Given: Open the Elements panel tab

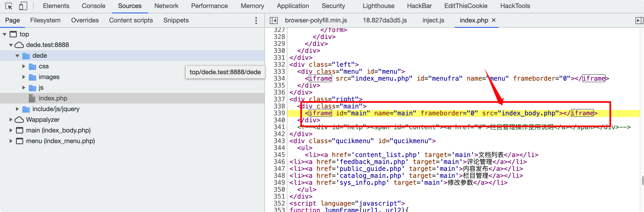Looking at the screenshot, I should [56, 6].
